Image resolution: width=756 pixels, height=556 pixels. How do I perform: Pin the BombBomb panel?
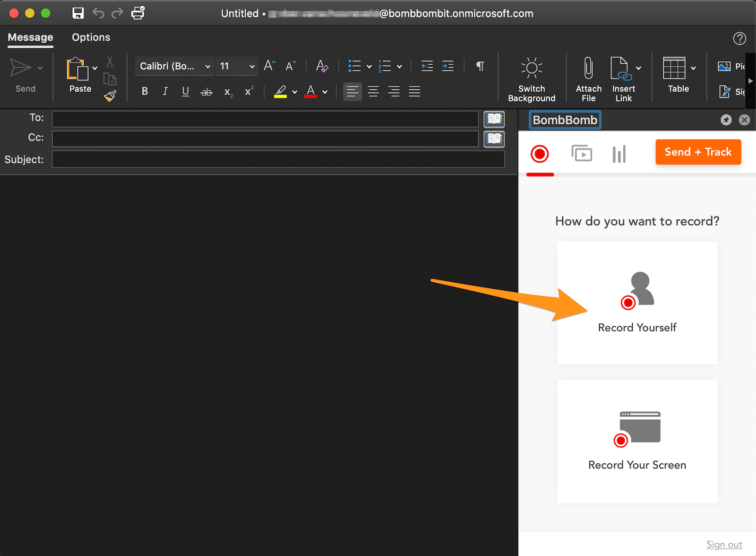726,120
